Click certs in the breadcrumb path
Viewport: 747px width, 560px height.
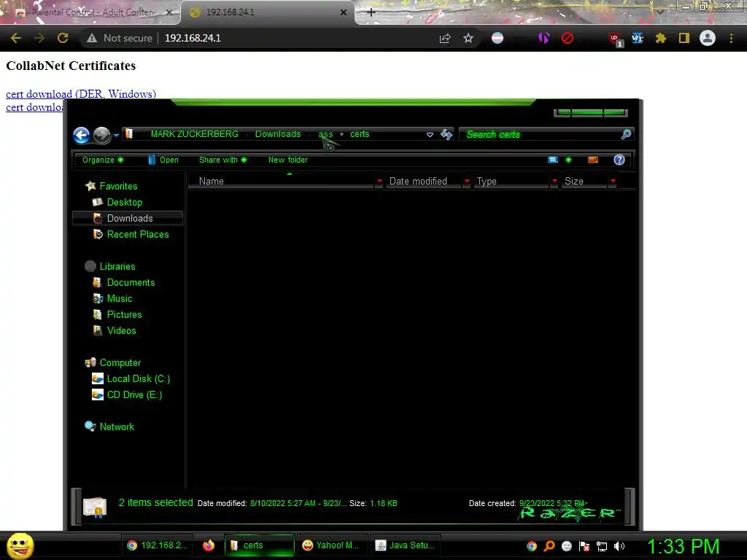pyautogui.click(x=360, y=134)
